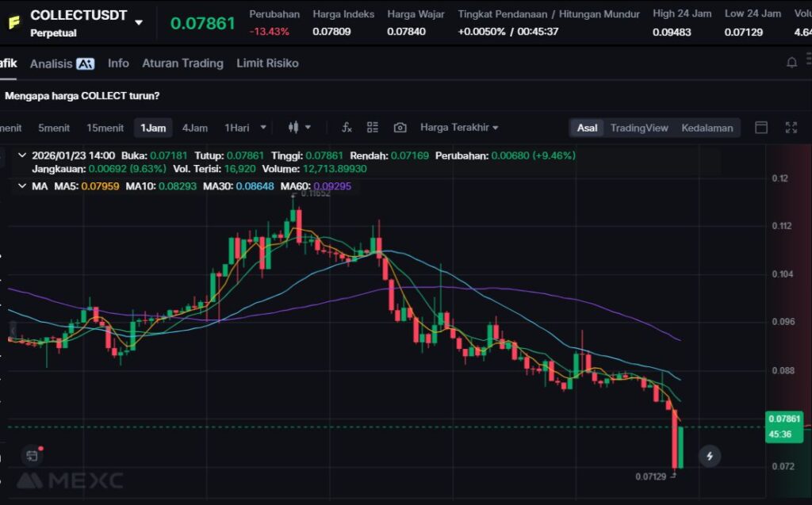Select the 4Jam timeframe

tap(194, 128)
